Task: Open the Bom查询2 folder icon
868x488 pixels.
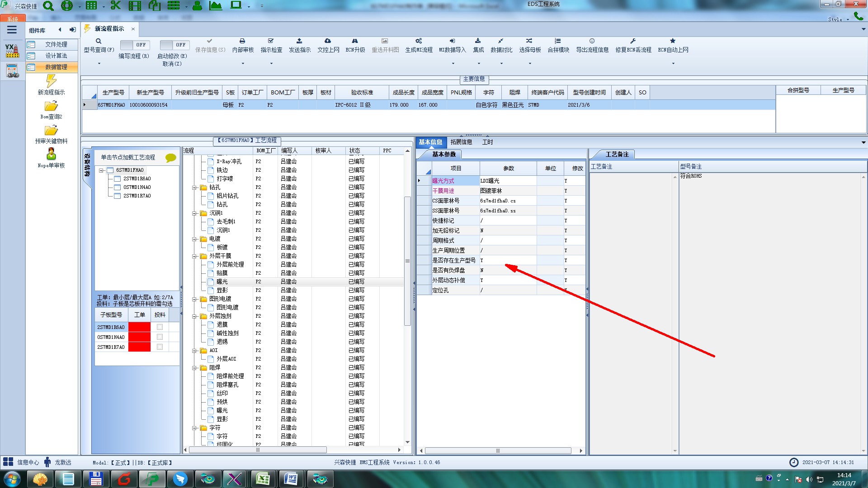Action: click(51, 106)
